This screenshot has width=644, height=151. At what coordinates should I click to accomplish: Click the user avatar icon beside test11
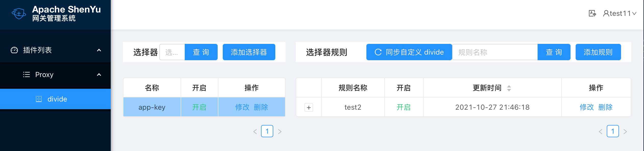coord(606,13)
